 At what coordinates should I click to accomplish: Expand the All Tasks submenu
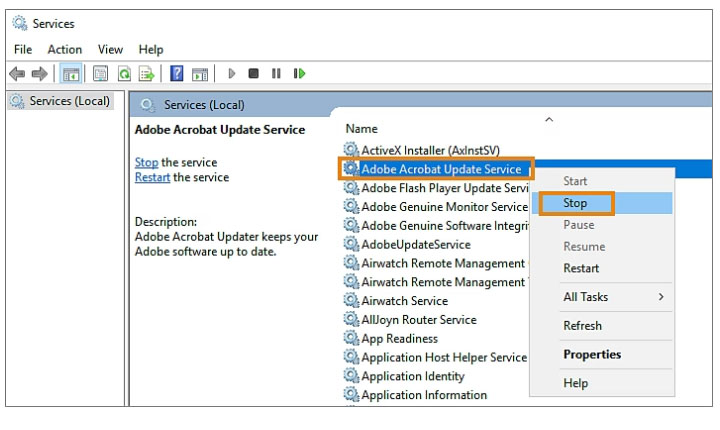pos(602,297)
